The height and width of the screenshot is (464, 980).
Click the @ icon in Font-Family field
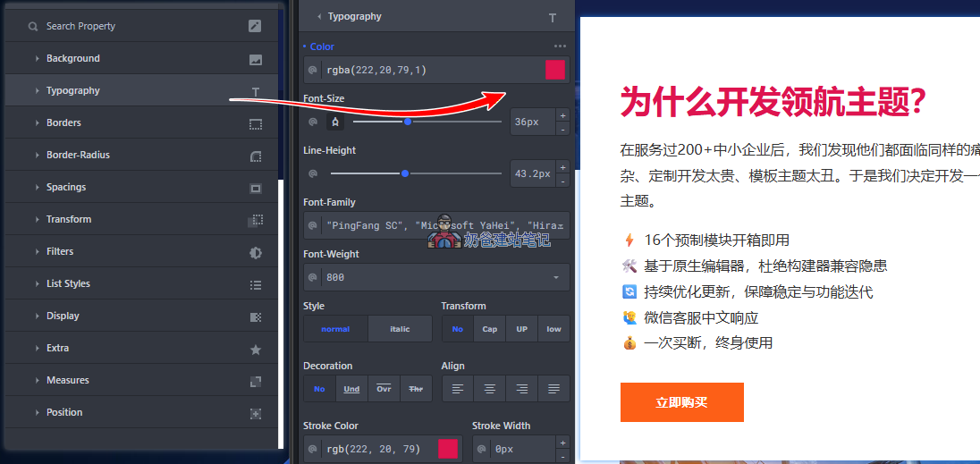pos(312,225)
